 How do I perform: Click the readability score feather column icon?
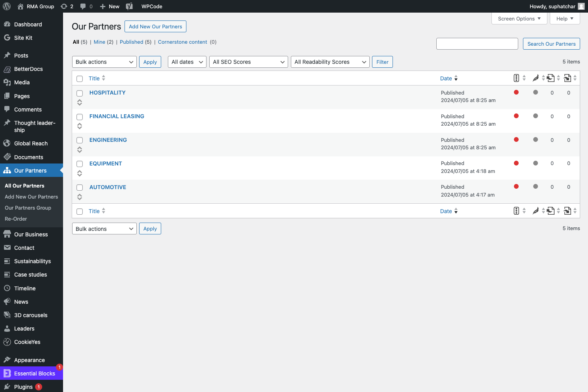[535, 78]
